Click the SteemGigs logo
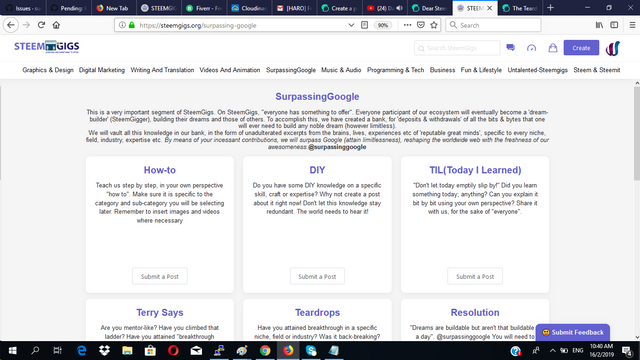 (47, 47)
